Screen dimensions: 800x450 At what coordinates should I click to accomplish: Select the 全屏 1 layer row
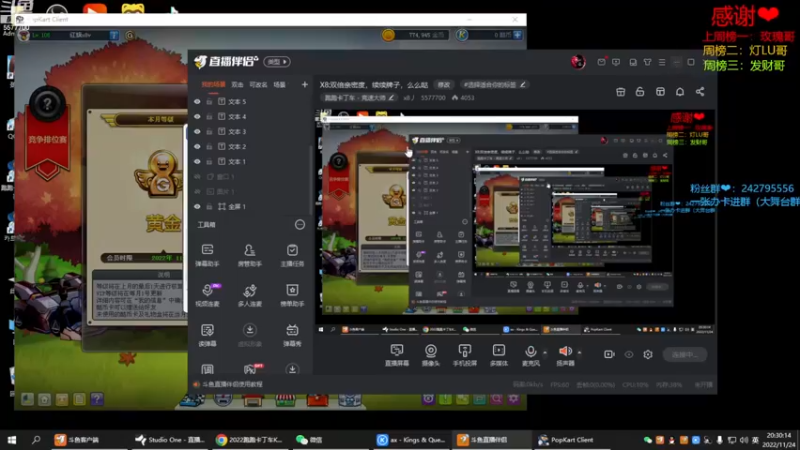click(251, 206)
